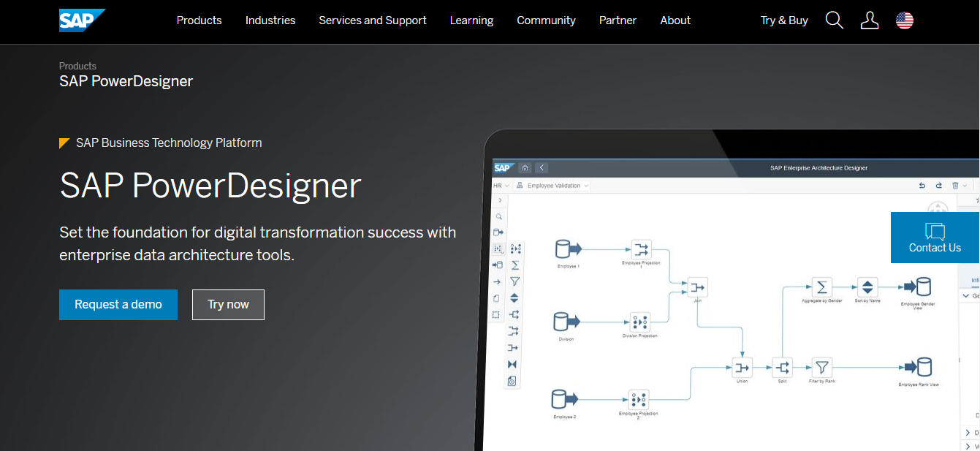This screenshot has height=451, width=980.
Task: Click the undo arrow in designer toolbar
Action: pyautogui.click(x=922, y=186)
